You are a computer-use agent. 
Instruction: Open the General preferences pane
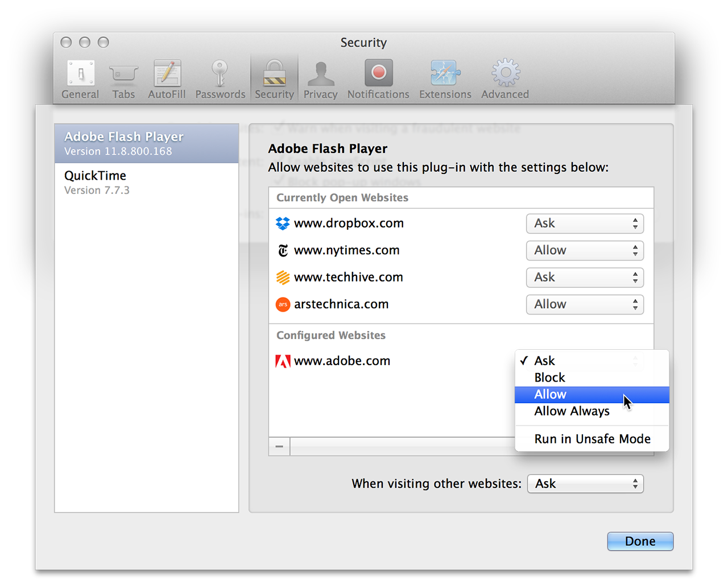coord(80,80)
